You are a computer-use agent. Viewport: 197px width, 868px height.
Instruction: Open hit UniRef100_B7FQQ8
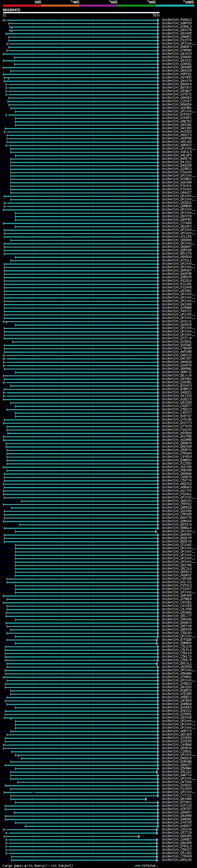pos(177,640)
